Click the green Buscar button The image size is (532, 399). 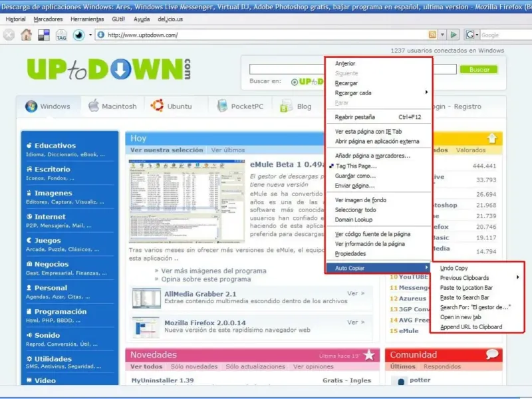[x=479, y=69]
